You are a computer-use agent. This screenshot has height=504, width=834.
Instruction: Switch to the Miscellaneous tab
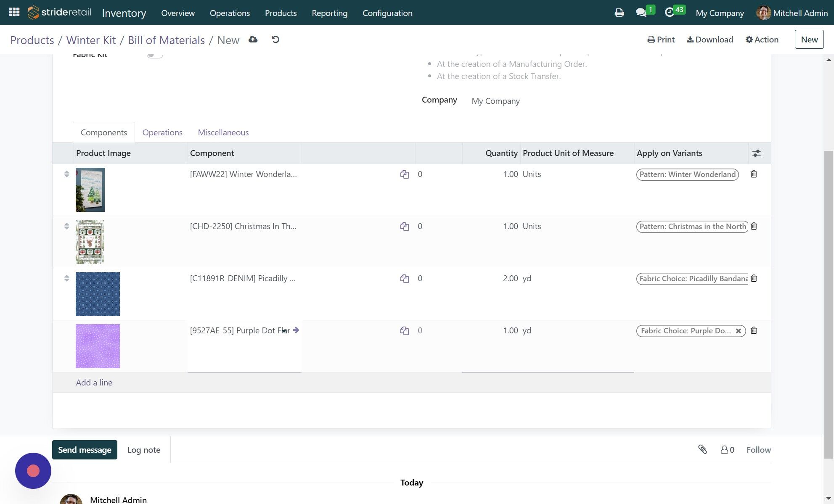pos(223,132)
